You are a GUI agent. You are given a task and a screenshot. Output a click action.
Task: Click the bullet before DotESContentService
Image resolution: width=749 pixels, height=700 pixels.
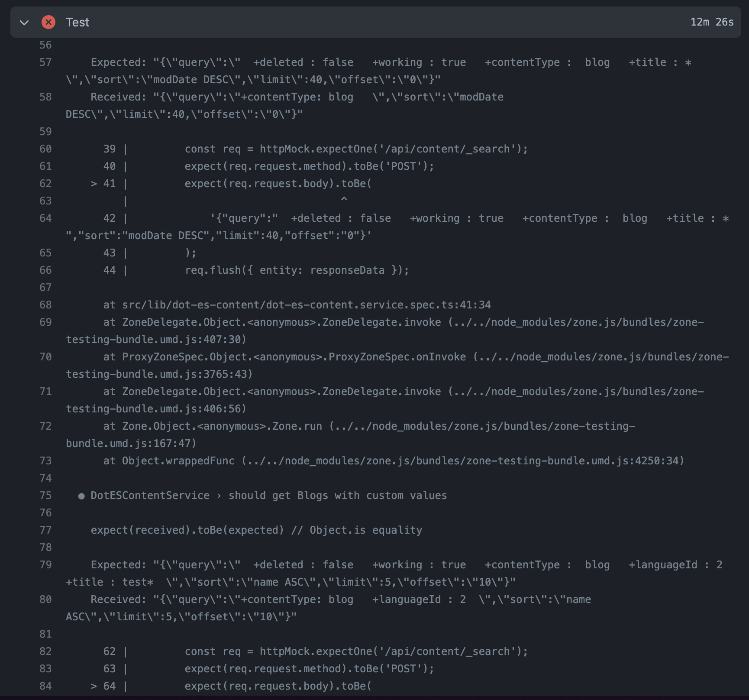point(81,496)
